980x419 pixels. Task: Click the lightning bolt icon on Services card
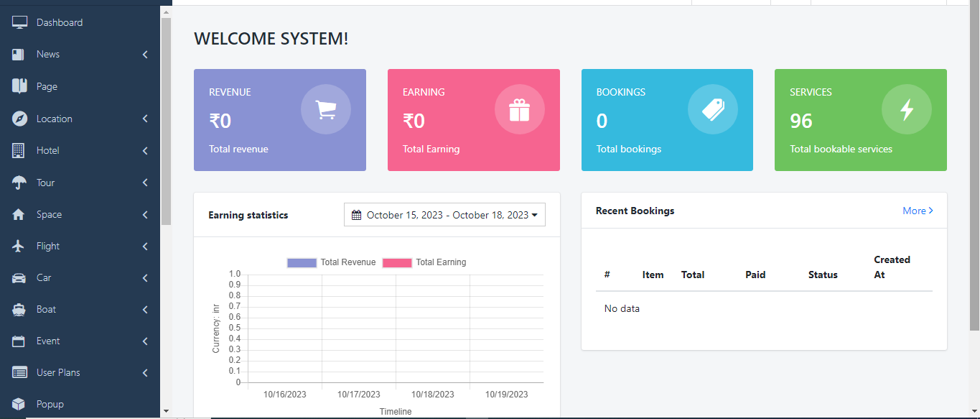pyautogui.click(x=907, y=109)
